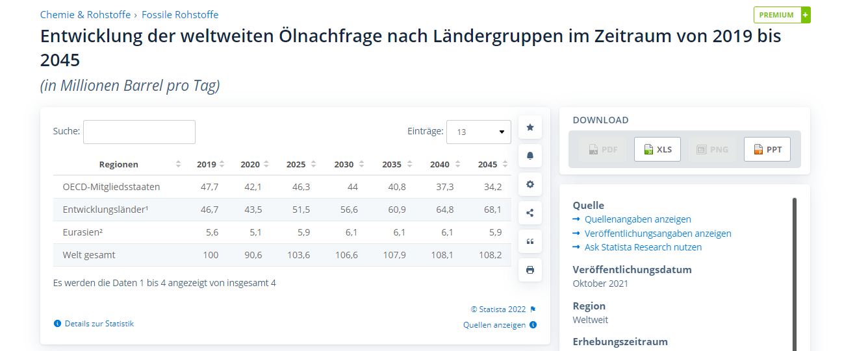Open Fossile Rohstoffe breadcrumb link
This screenshot has height=351, width=868.
180,14
